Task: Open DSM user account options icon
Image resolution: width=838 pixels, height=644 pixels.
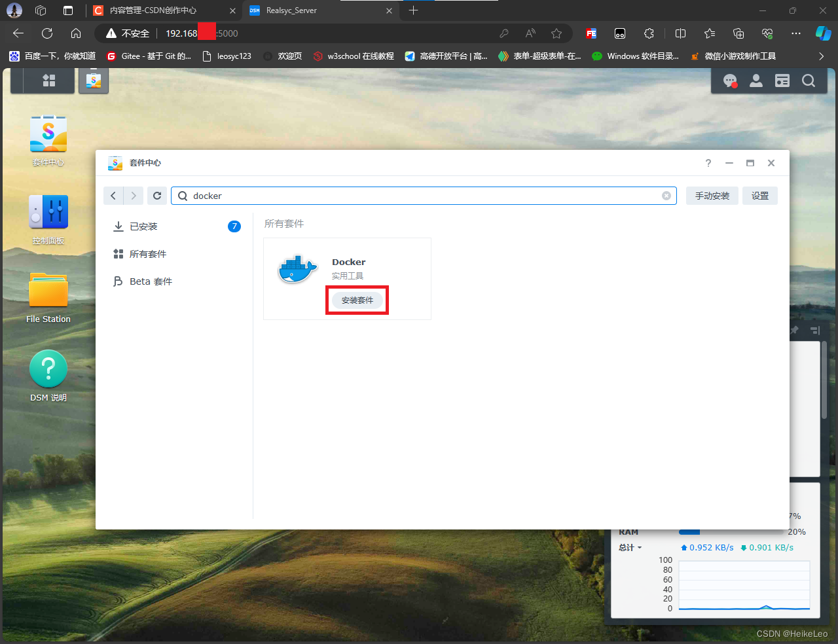Action: (x=756, y=80)
